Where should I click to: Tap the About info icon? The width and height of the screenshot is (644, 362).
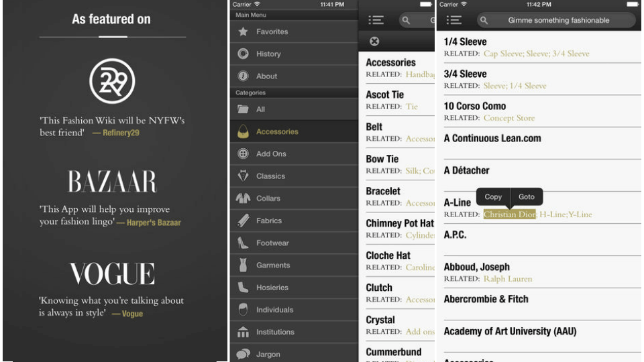pos(243,76)
